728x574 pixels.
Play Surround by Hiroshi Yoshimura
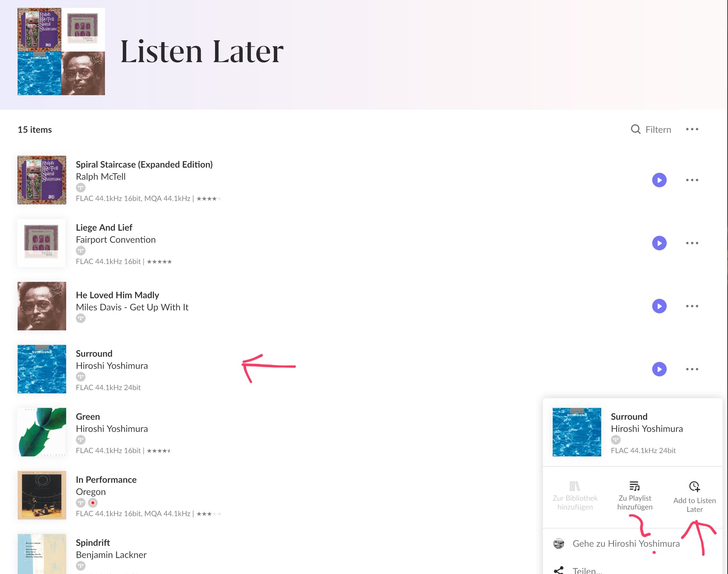pyautogui.click(x=659, y=369)
